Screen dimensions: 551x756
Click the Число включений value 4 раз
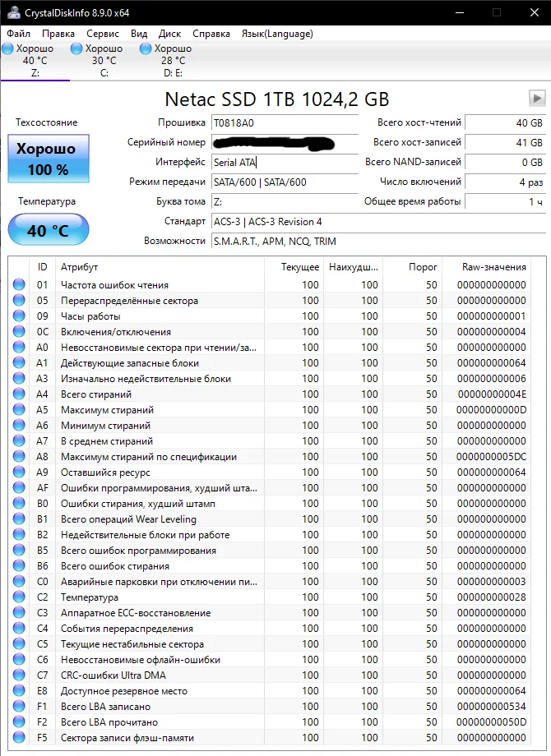(505, 182)
